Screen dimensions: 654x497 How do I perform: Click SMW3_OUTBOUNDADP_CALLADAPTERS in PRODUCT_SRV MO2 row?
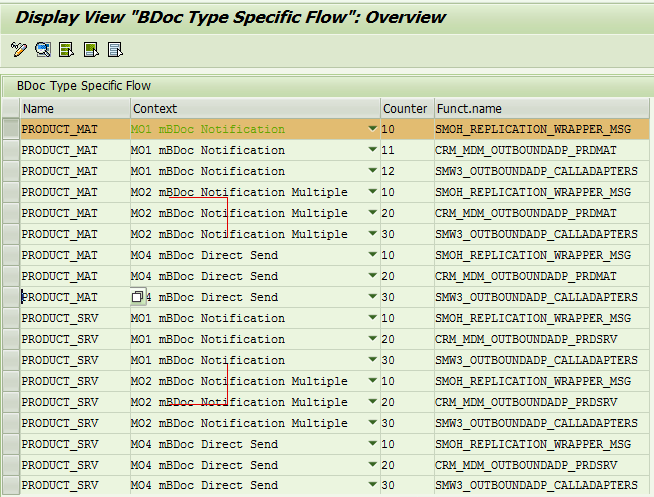536,423
